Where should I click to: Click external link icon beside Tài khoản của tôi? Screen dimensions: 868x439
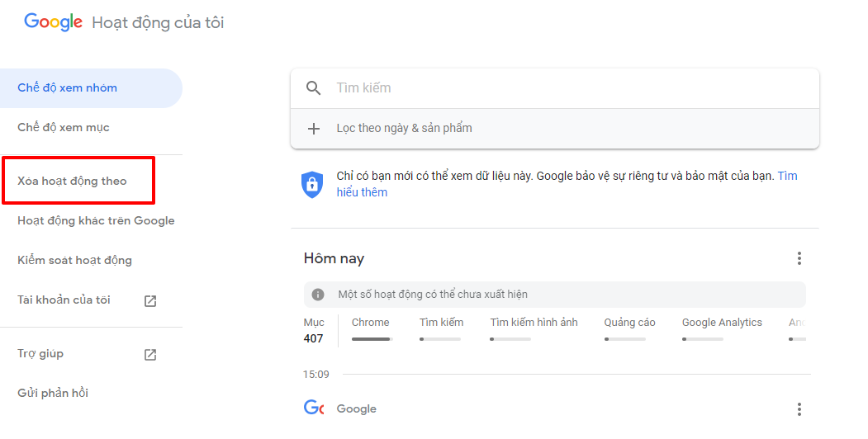(x=150, y=300)
